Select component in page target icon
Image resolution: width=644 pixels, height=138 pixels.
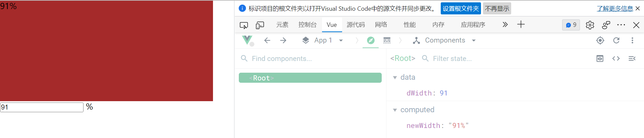pyautogui.click(x=600, y=41)
